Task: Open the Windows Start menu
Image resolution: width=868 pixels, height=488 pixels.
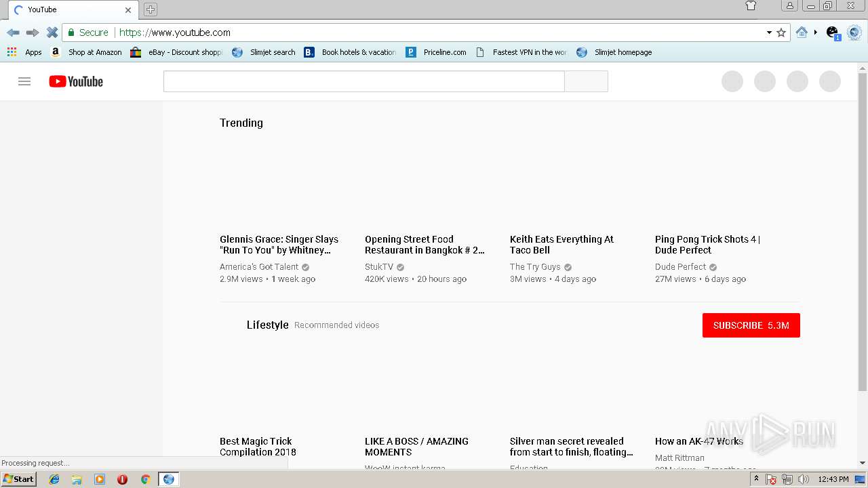Action: [x=18, y=479]
